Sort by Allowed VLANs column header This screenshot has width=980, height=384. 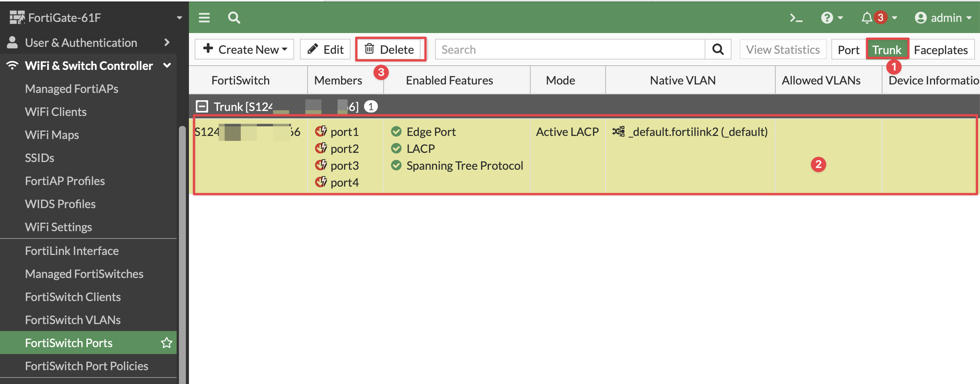(x=821, y=80)
